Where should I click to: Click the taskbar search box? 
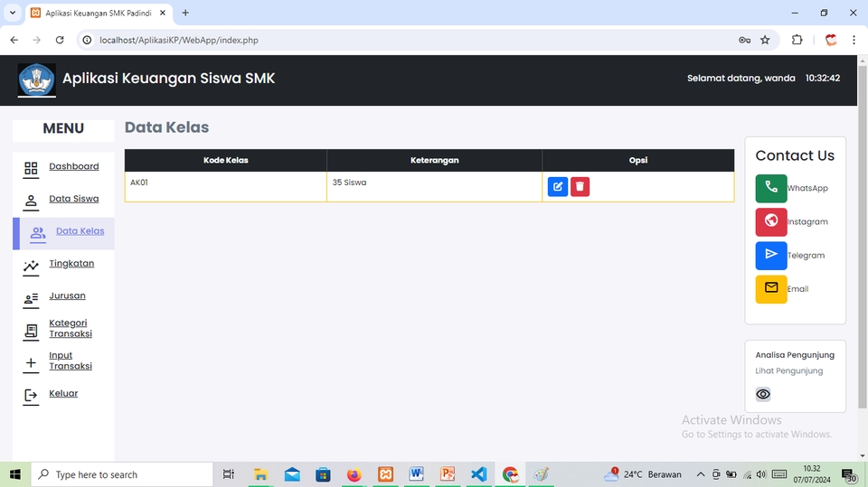pyautogui.click(x=122, y=474)
